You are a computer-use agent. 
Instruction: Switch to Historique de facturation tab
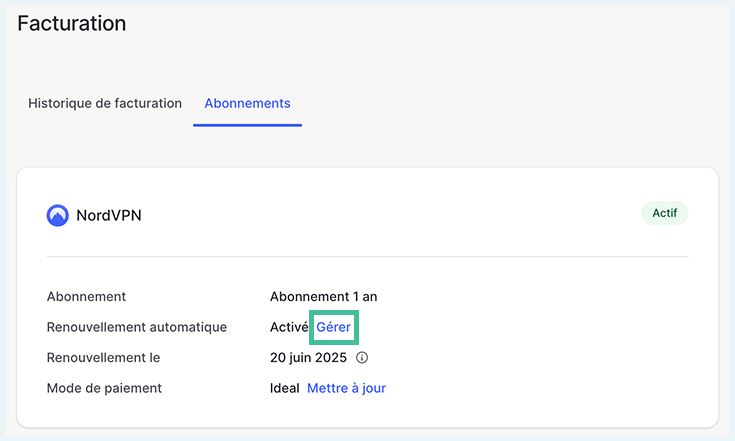pos(105,103)
